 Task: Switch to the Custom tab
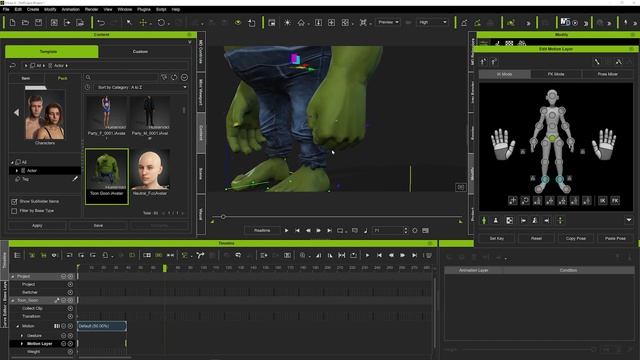click(x=140, y=52)
